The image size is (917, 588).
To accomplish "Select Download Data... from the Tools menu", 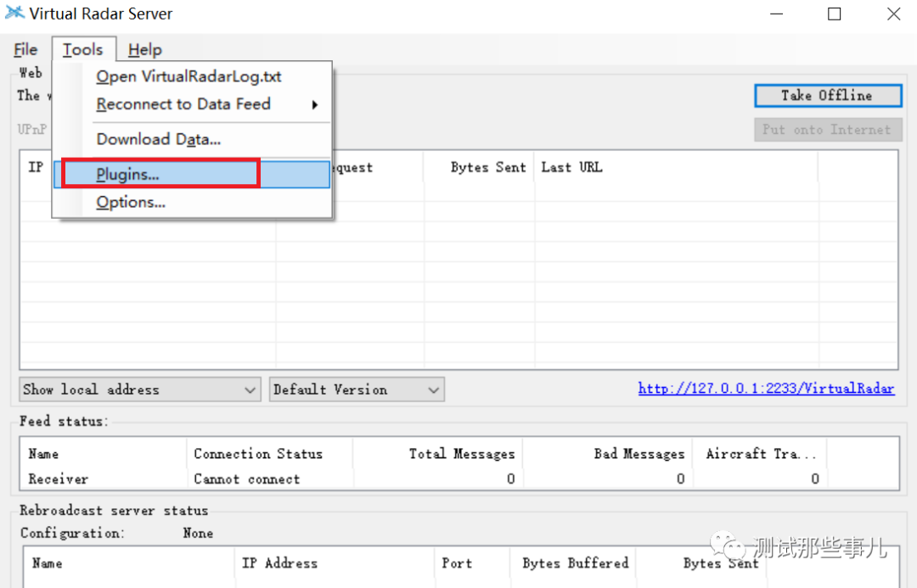I will 192,139.
